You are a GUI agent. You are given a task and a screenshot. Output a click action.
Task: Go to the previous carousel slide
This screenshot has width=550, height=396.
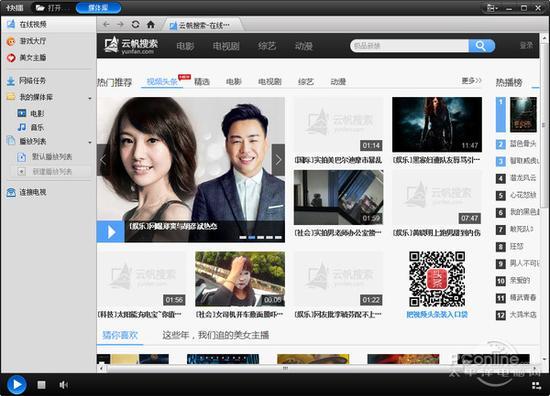102,160
